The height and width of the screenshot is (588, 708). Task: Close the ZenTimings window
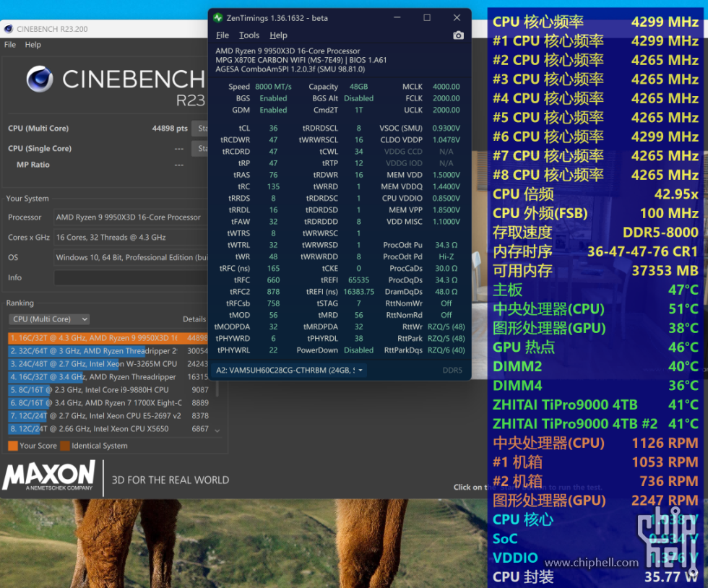coord(457,17)
